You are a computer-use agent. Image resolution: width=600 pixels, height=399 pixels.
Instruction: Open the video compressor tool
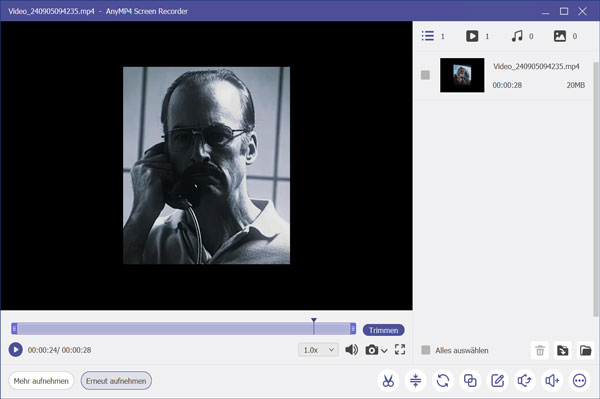tap(416, 381)
